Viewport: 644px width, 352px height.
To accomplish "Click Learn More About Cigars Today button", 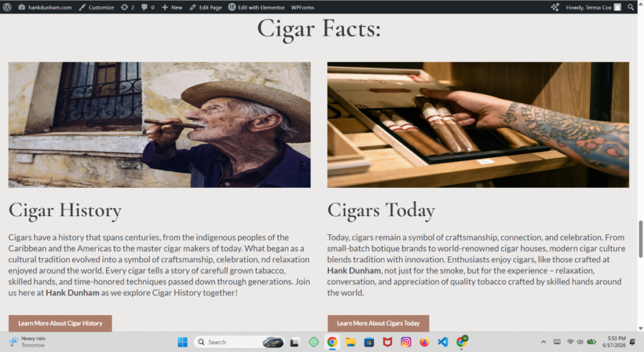I will pyautogui.click(x=378, y=323).
